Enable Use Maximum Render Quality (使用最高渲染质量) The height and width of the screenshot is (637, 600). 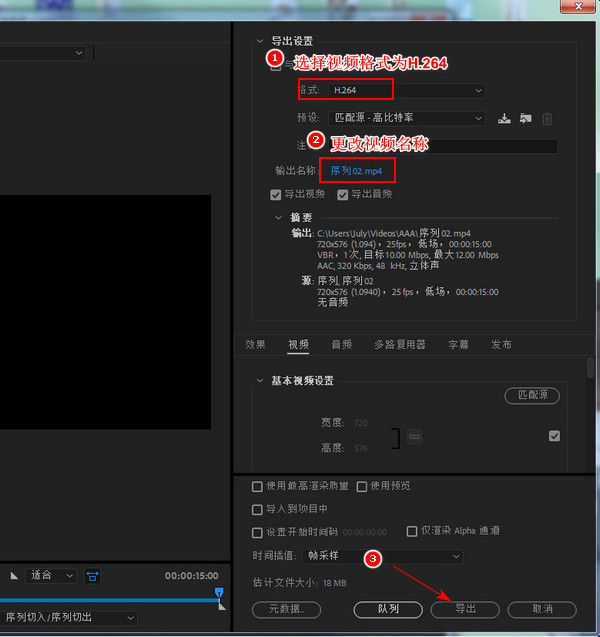click(257, 486)
